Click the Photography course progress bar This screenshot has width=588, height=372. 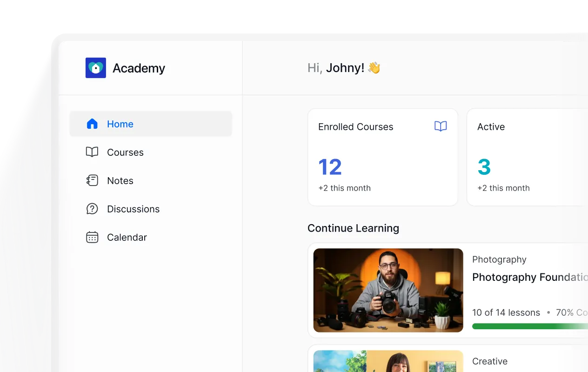(530, 326)
